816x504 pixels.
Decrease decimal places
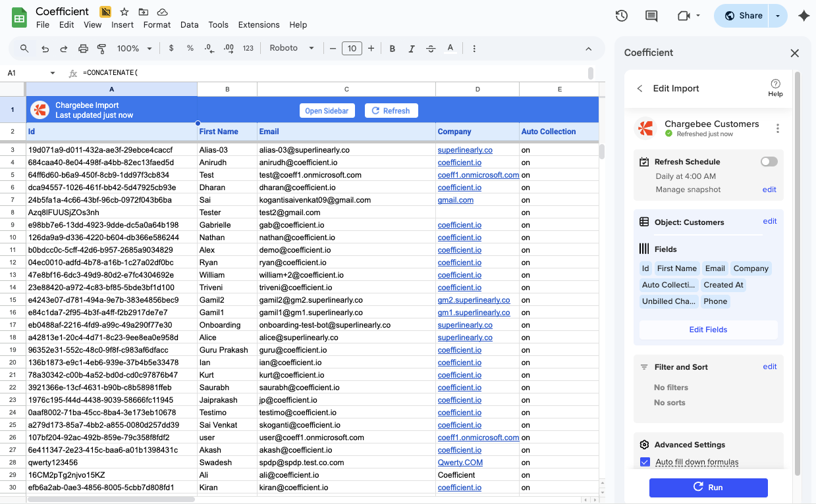coord(209,48)
